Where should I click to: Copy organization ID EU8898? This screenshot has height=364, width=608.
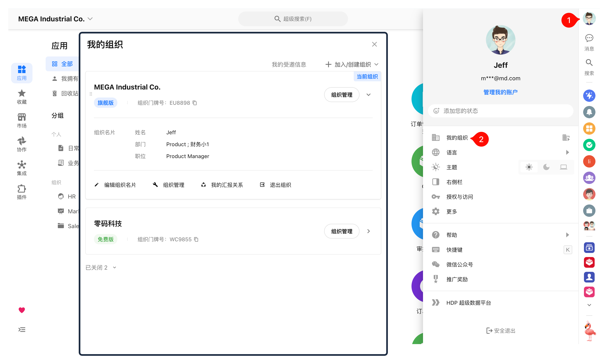pyautogui.click(x=195, y=103)
